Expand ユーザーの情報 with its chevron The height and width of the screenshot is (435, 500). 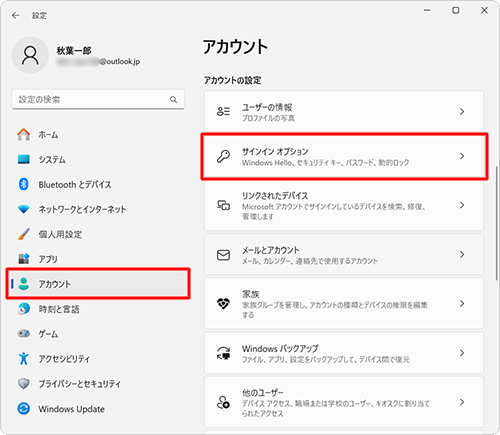[x=462, y=111]
